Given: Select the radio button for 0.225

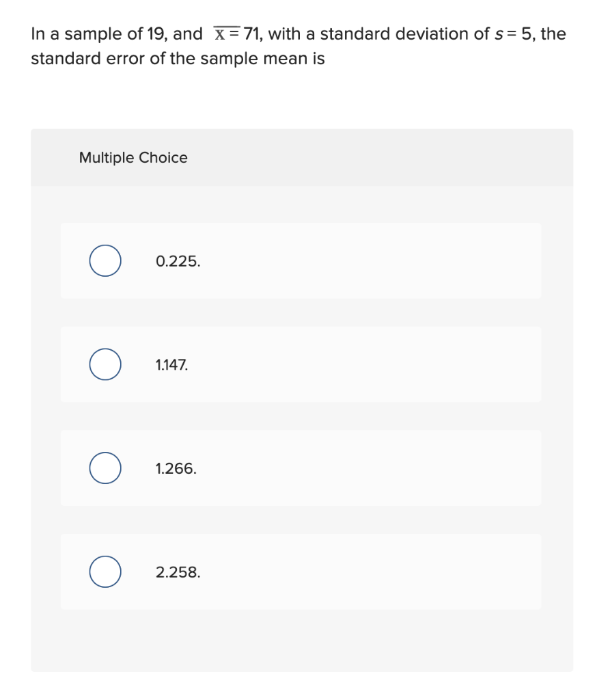Looking at the screenshot, I should click(x=105, y=260).
